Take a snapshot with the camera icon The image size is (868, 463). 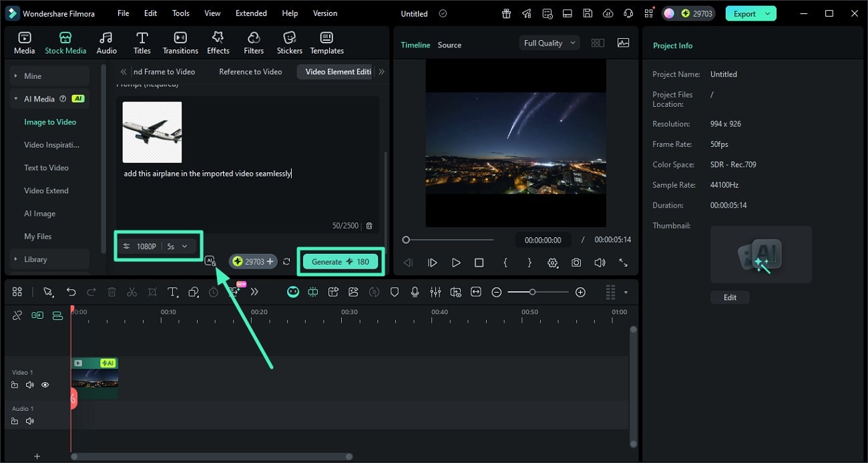pos(576,263)
